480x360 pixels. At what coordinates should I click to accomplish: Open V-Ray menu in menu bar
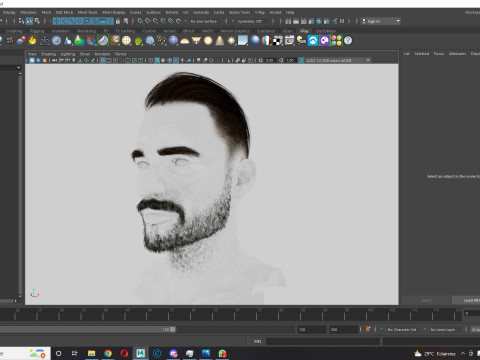click(260, 12)
